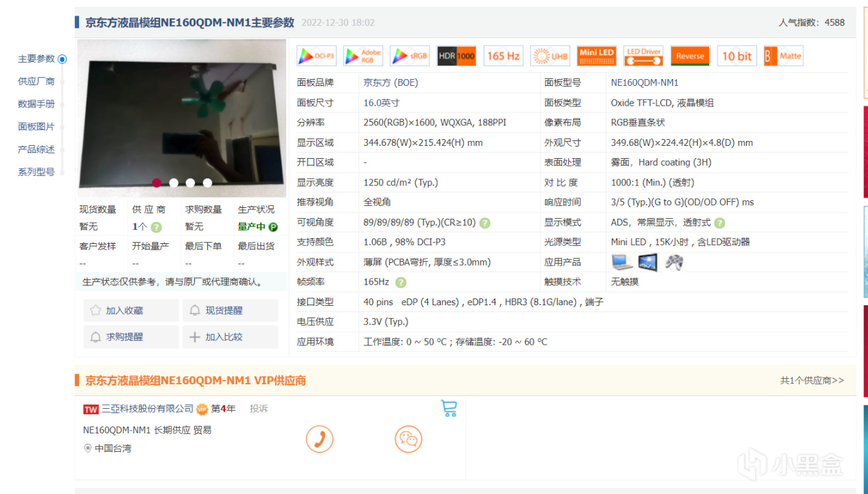Click the 求购提醒 button
This screenshot has width=868, height=494.
[x=131, y=337]
